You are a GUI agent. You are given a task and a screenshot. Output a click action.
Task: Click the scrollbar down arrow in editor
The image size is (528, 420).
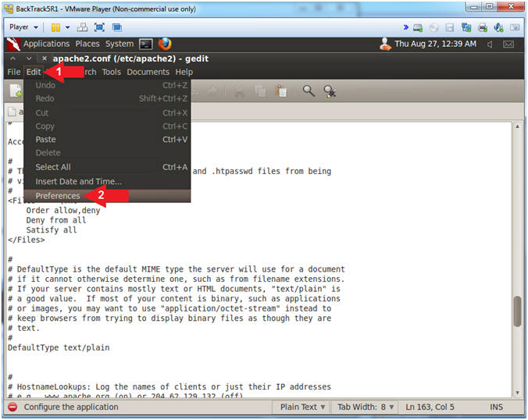pos(517,393)
